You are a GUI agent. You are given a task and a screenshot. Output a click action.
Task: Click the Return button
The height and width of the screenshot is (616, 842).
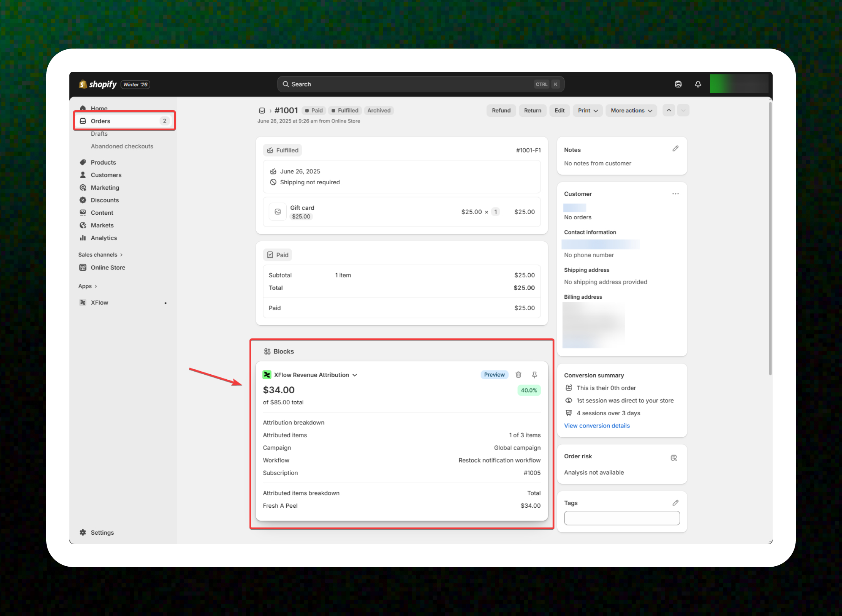[x=533, y=110]
